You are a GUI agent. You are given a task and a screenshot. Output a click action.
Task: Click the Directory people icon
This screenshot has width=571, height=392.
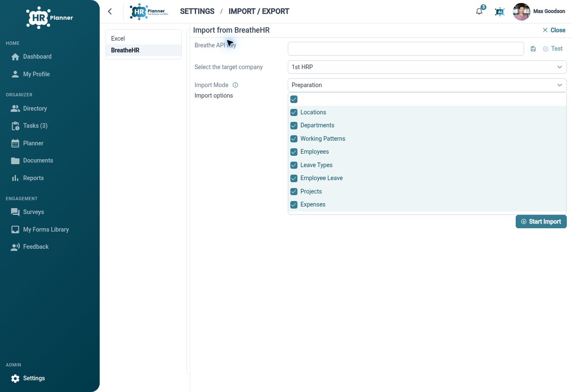[x=16, y=108]
